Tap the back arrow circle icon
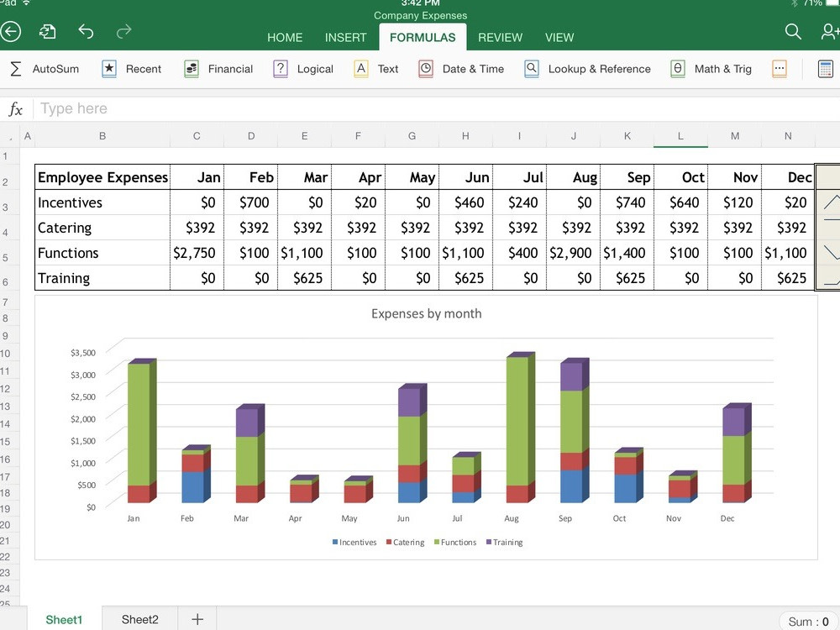The width and height of the screenshot is (840, 630). click(x=9, y=32)
